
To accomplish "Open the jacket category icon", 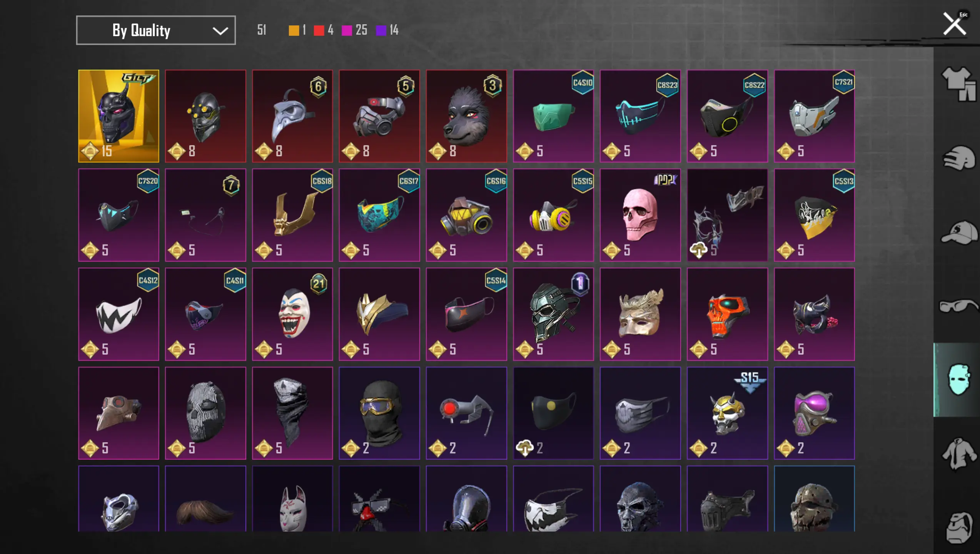I will click(x=958, y=454).
